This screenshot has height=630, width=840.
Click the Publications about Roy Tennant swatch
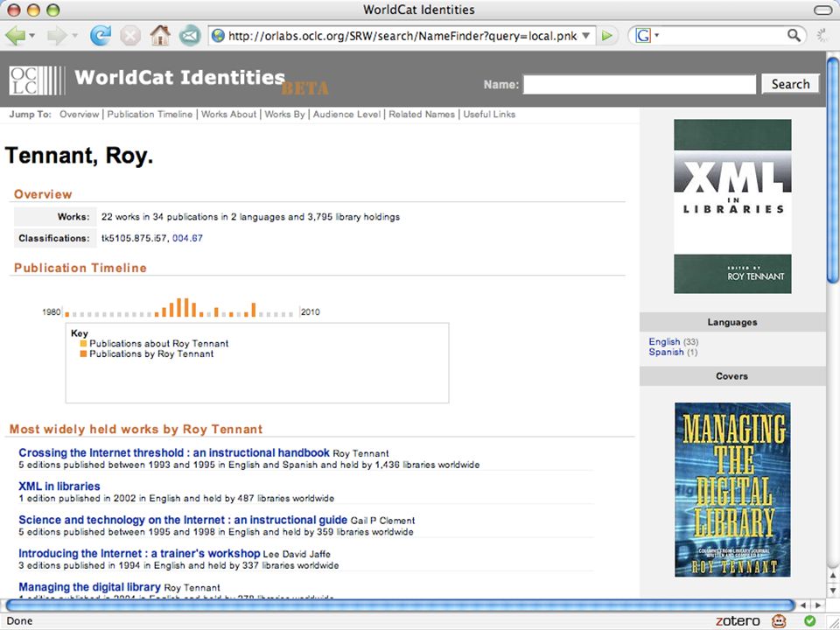point(83,343)
